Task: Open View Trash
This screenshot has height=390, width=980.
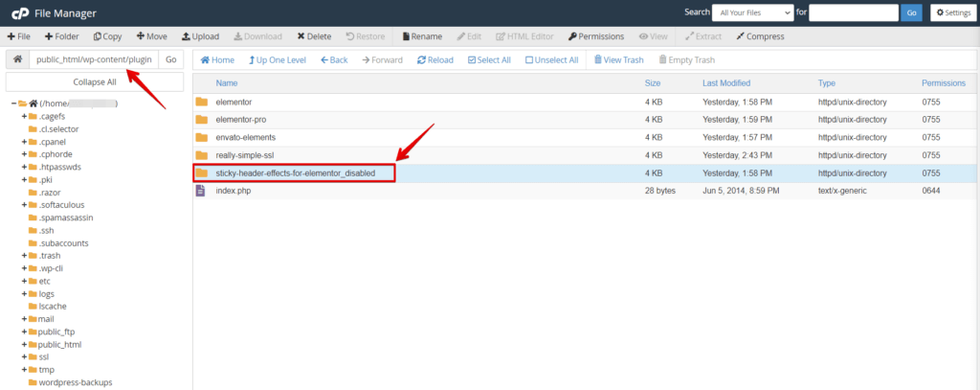Action: click(619, 60)
